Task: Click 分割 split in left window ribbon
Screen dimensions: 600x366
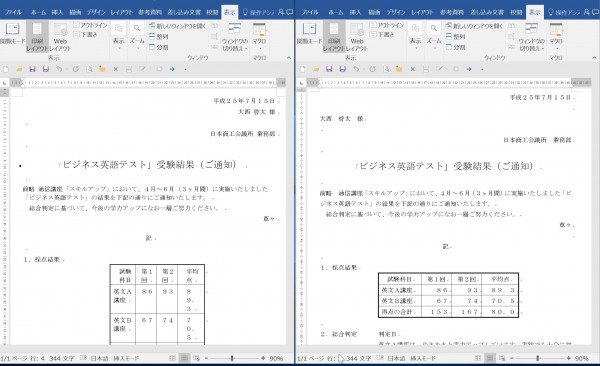Action: 158,47
